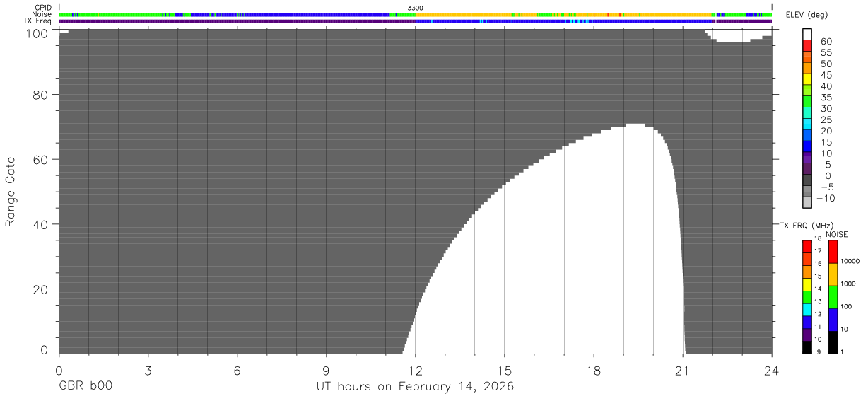This screenshot has height=401, width=868.
Task: Click the 15 tick on UT hours axis
Action: (504, 370)
